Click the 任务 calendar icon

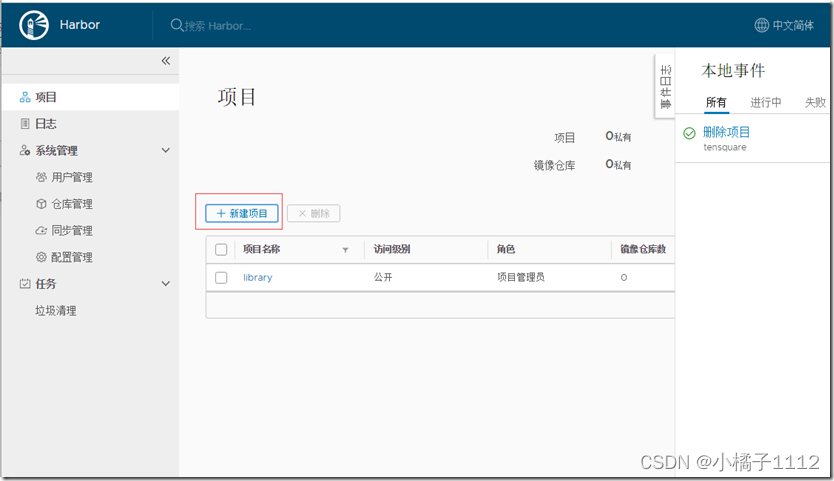(x=25, y=284)
